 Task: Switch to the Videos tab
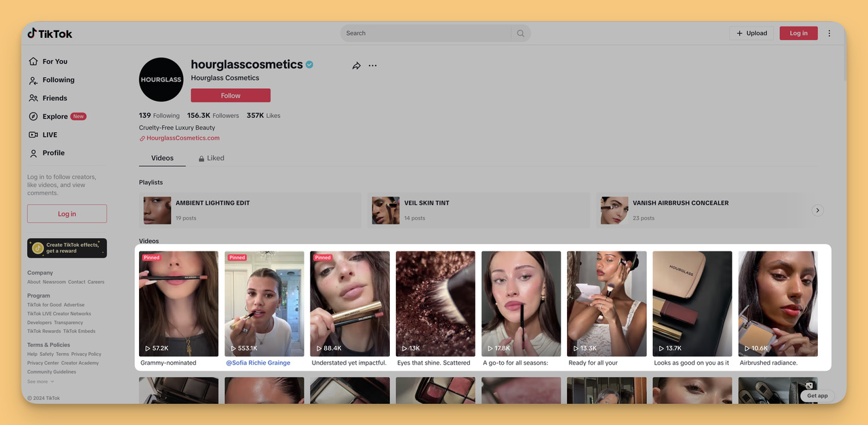(162, 158)
